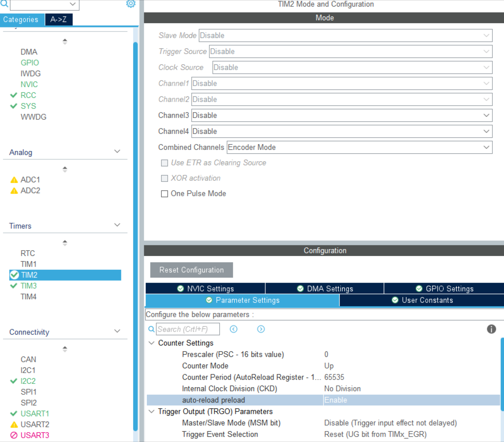The height and width of the screenshot is (442, 504).
Task: Open the Channel1 dropdown
Action: [x=342, y=83]
